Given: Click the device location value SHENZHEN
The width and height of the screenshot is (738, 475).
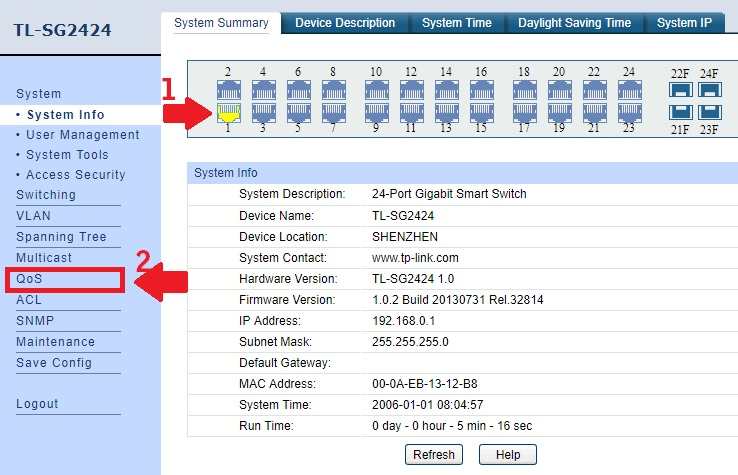Looking at the screenshot, I should tap(405, 237).
